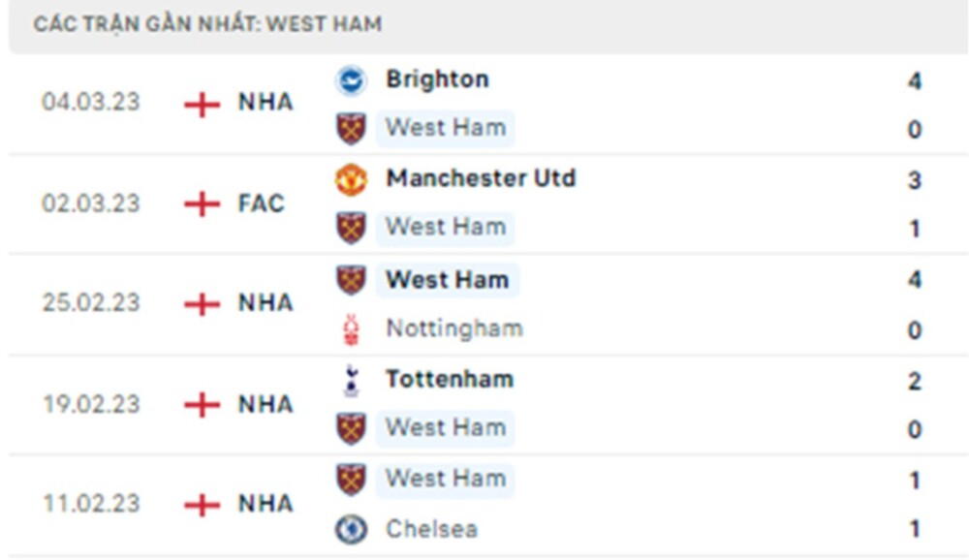This screenshot has width=969, height=560.
Task: Click the Nottingham Forest crest icon
Action: point(351,328)
